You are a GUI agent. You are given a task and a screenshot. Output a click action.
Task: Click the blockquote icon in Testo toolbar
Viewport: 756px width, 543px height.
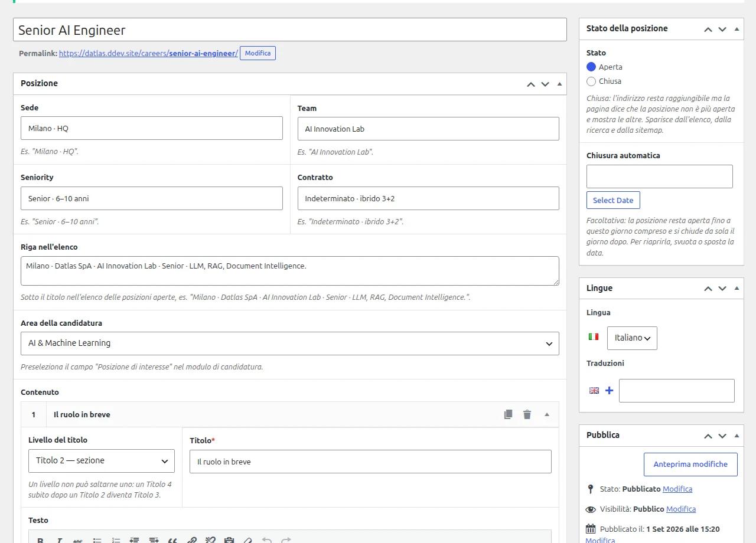point(172,540)
